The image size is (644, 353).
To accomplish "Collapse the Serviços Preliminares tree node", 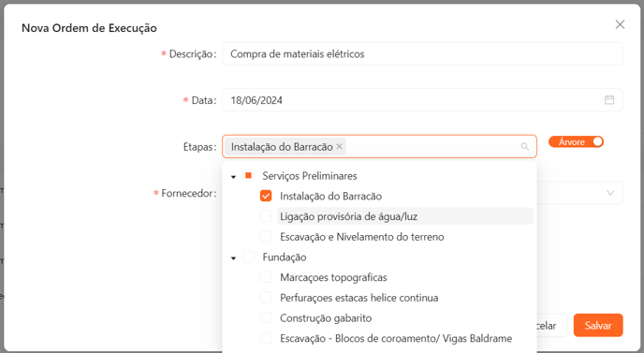I will point(233,177).
